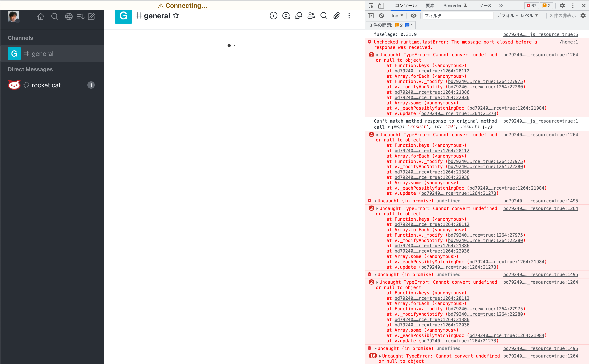Select the general channel in sidebar
The image size is (589, 364).
(x=52, y=54)
